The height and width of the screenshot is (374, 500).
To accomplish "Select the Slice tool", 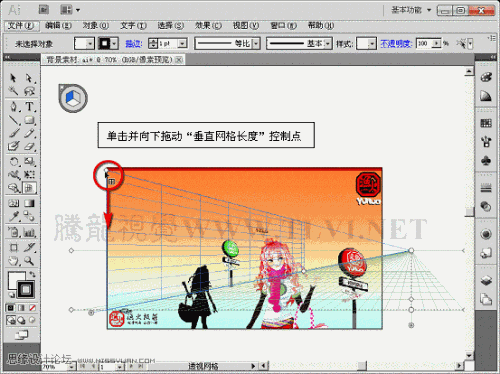I will coord(29,247).
